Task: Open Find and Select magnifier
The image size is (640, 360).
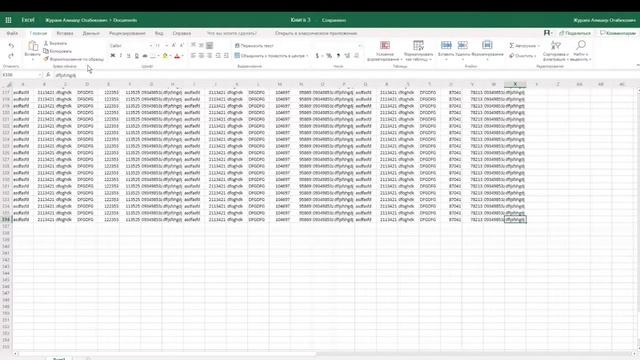Action: (x=581, y=51)
